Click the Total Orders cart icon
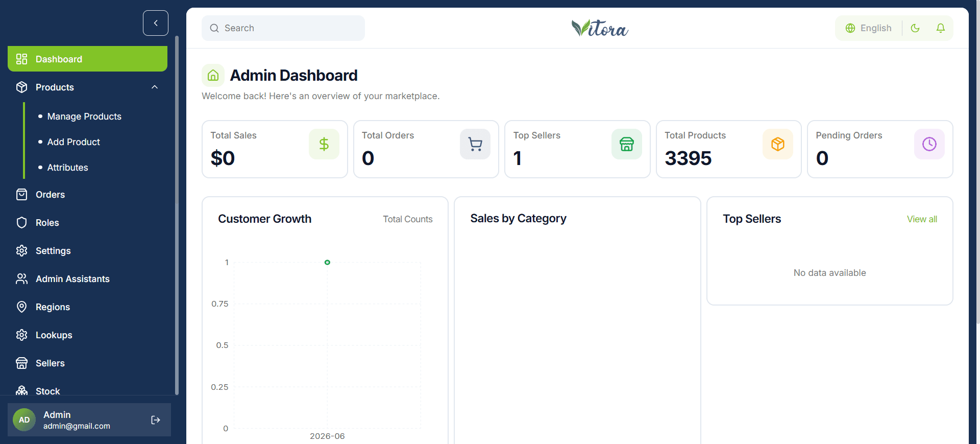The height and width of the screenshot is (444, 980). [475, 144]
